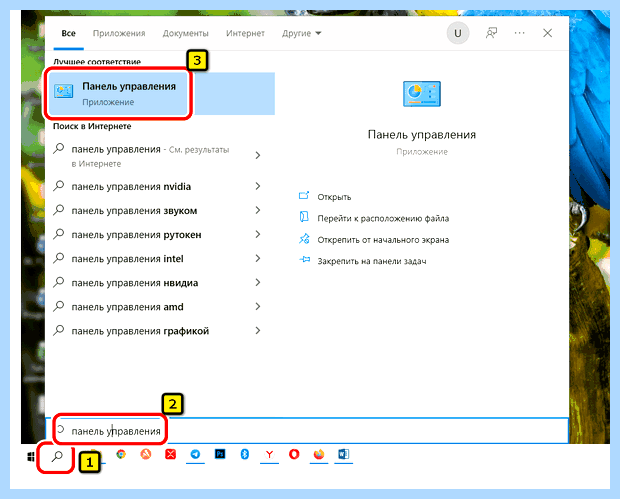This screenshot has height=499, width=620.
Task: Open Opera browser from the taskbar
Action: coord(294,454)
